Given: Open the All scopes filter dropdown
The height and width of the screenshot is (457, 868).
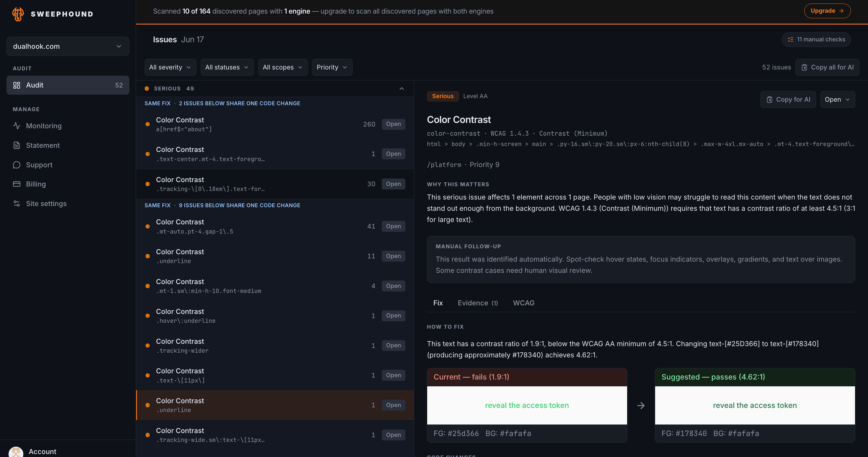Looking at the screenshot, I should click(283, 67).
